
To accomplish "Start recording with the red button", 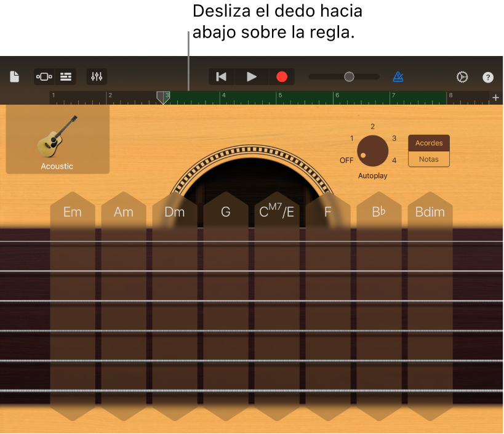I will coord(282,76).
